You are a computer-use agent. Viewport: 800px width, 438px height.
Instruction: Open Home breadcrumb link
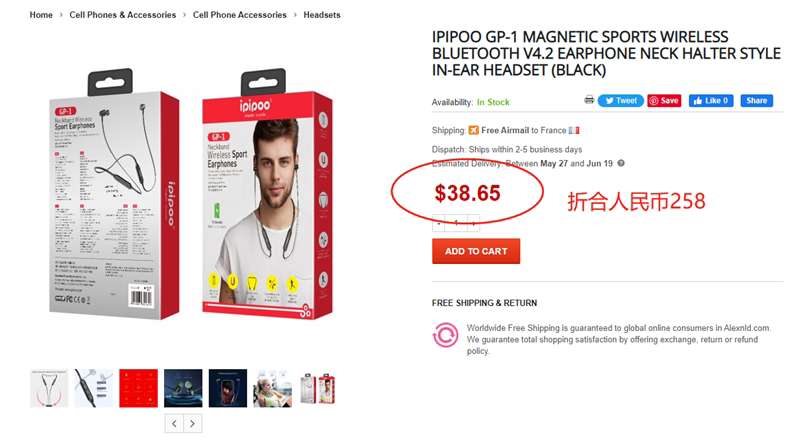[41, 15]
